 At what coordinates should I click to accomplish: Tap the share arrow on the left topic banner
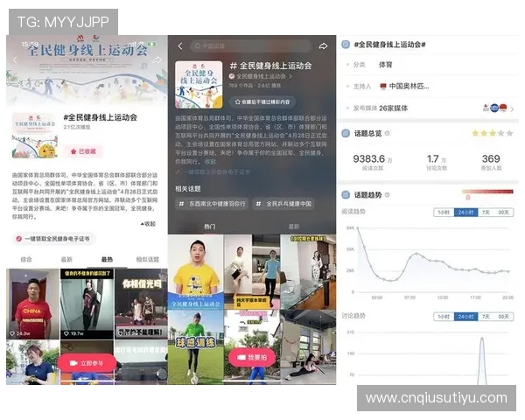(157, 60)
